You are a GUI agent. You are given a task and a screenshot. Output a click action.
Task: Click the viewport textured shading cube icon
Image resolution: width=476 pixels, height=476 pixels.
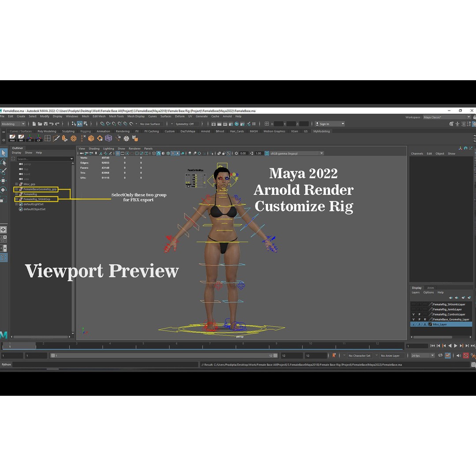[x=159, y=153]
